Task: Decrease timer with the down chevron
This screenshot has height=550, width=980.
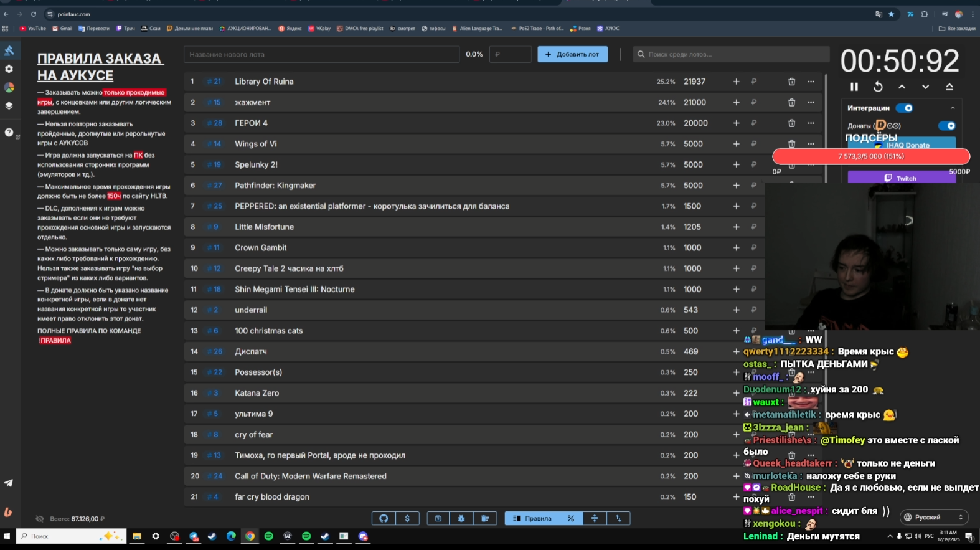Action: coord(925,87)
